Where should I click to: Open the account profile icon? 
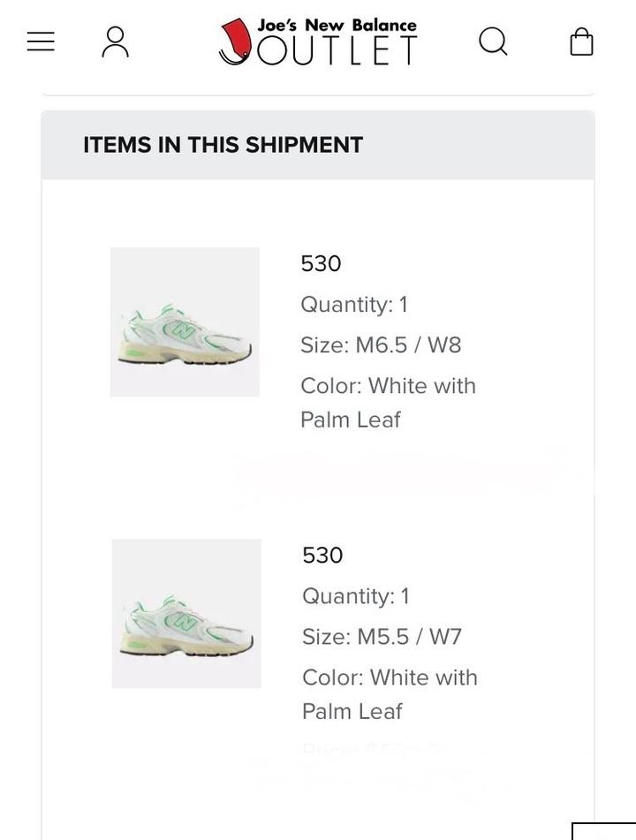pos(115,42)
